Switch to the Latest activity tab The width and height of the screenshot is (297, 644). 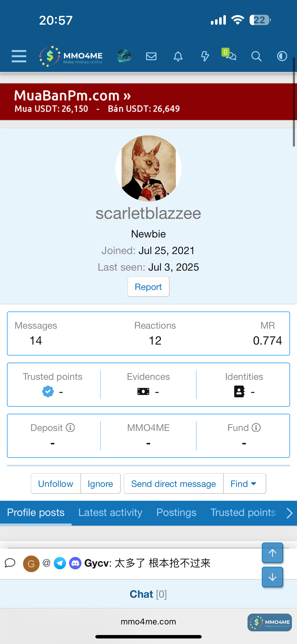pyautogui.click(x=110, y=512)
